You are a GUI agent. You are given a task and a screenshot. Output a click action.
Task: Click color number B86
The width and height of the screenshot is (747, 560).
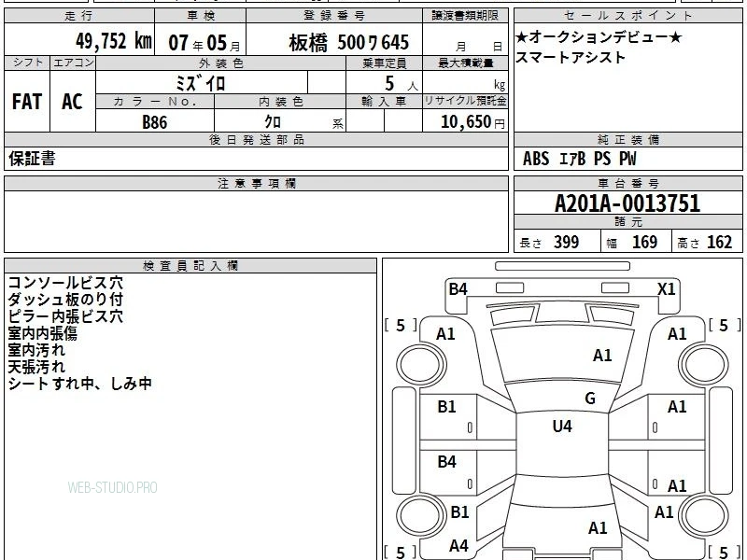[155, 122]
